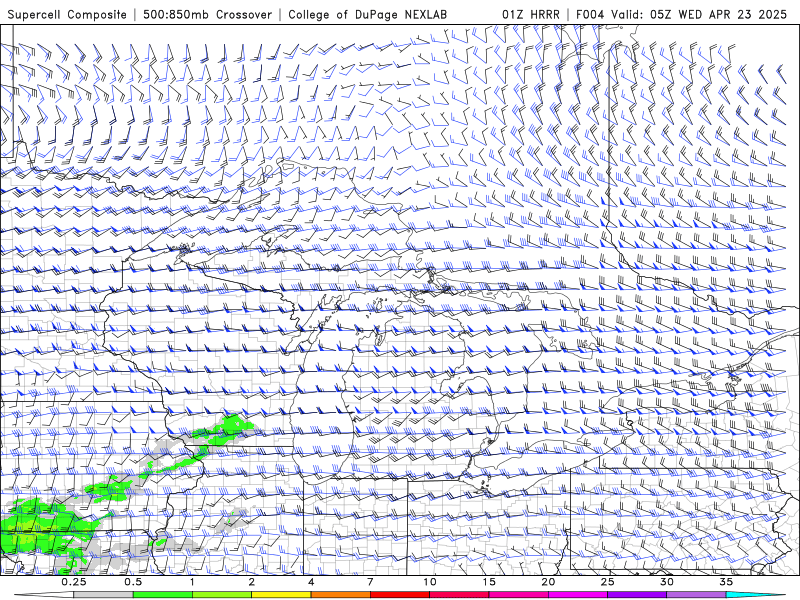Select the magenta swatch between 20 and 25
The width and height of the screenshot is (800, 600).
(x=578, y=595)
